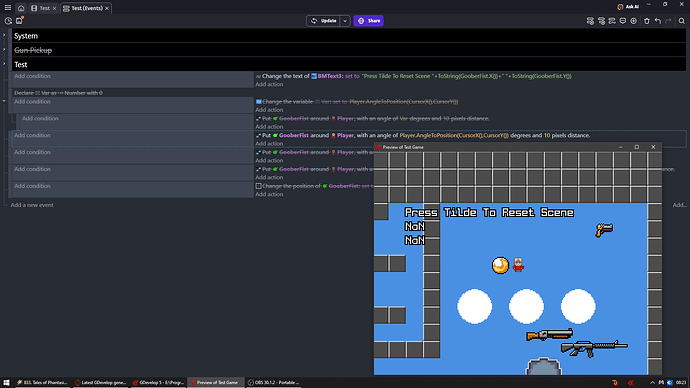Expand the Gun Pickup group
Image resolution: width=690 pixels, height=388 pixels.
pos(4,49)
